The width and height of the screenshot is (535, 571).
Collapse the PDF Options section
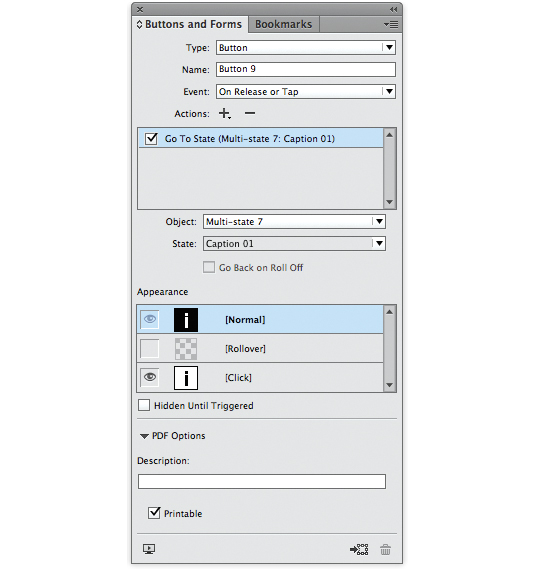[x=144, y=436]
